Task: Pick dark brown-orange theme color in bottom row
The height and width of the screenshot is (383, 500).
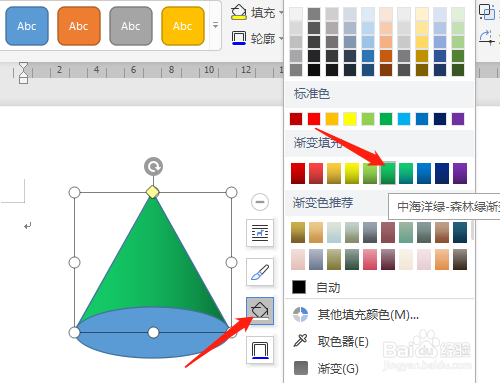Action: (386, 70)
